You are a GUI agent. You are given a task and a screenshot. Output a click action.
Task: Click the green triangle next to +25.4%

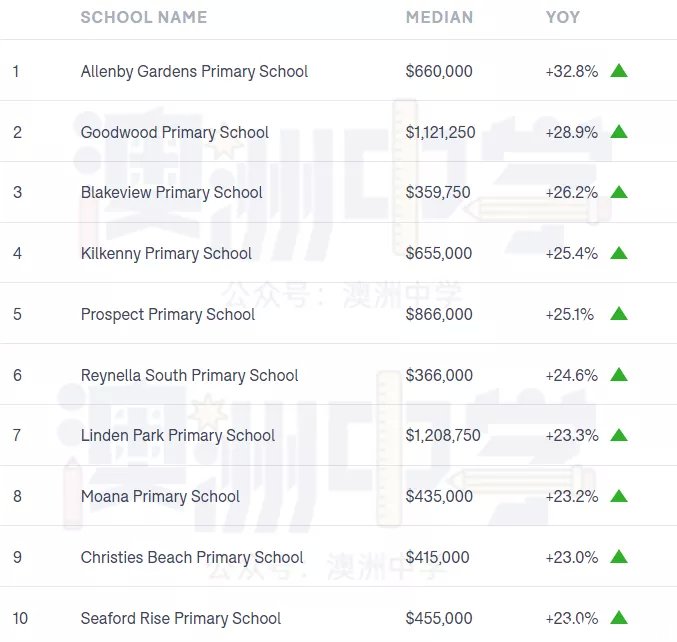pos(619,253)
